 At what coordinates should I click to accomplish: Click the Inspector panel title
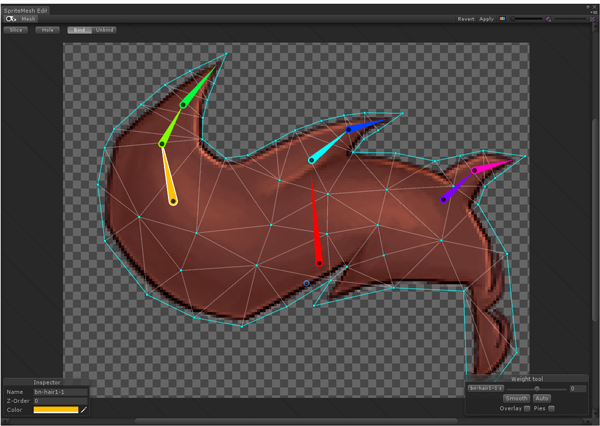tap(47, 382)
